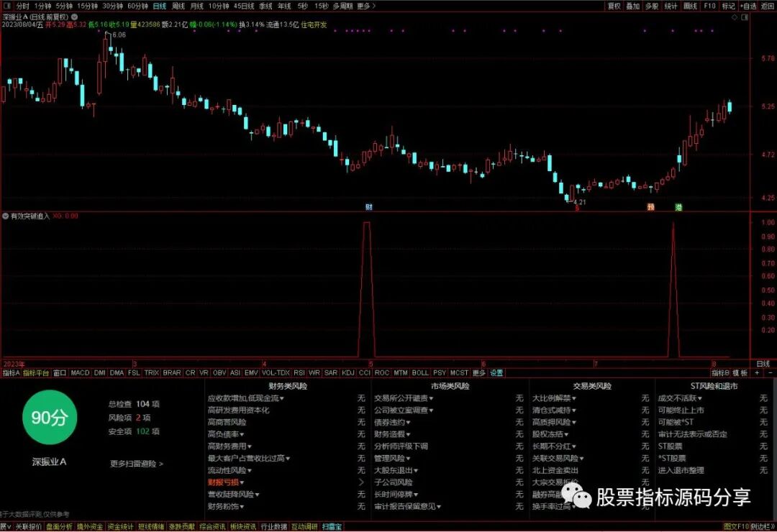Expand 流动性风险 risk item
Viewport: 777px width, 532px height.
(230, 471)
